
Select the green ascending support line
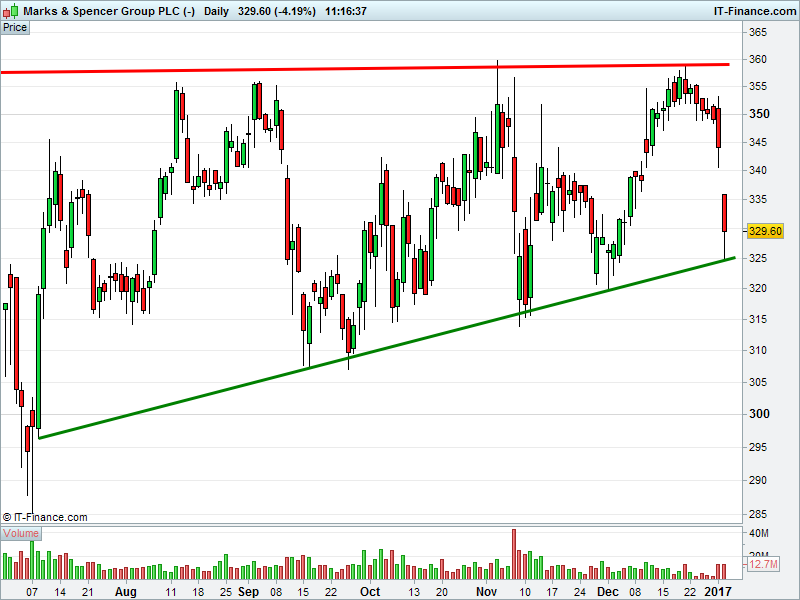pyautogui.click(x=387, y=348)
